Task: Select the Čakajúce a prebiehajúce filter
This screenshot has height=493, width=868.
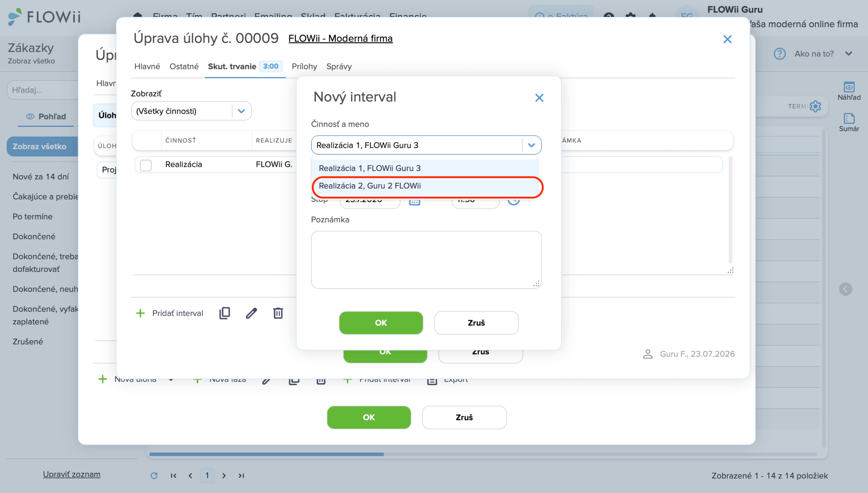Action: pos(45,197)
